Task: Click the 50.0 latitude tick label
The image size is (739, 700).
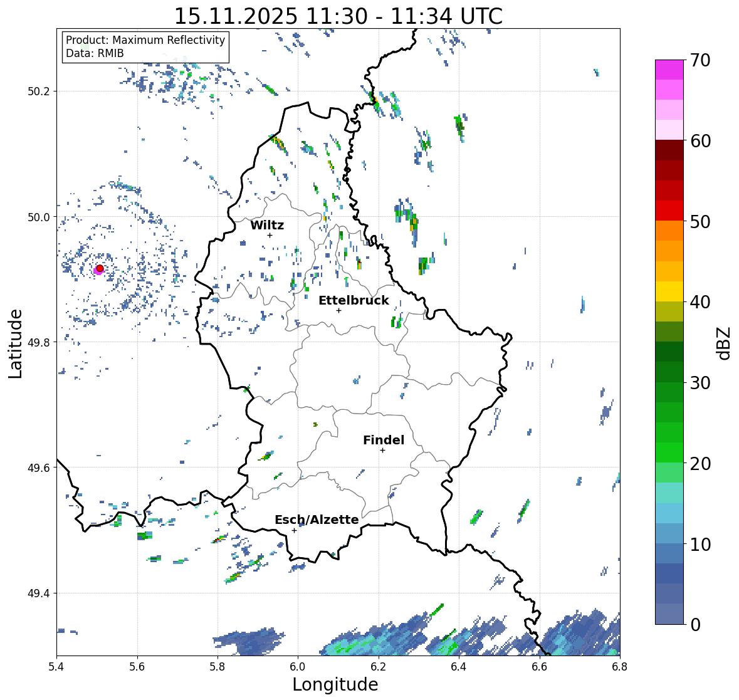Action: point(40,217)
